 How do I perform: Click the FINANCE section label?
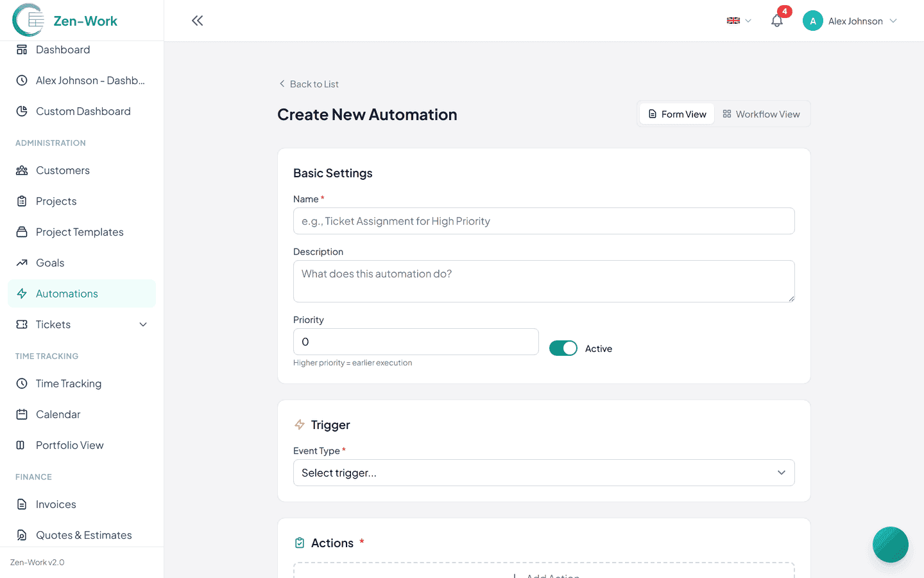pyautogui.click(x=33, y=477)
